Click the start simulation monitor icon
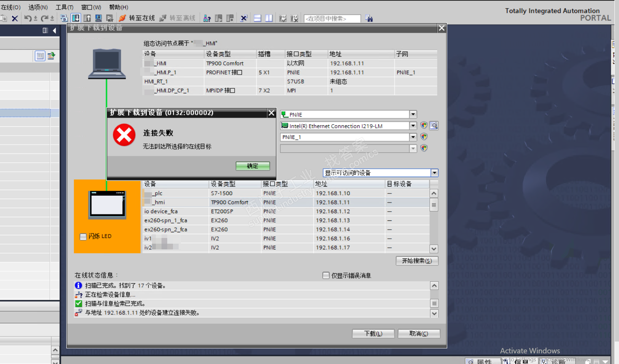 98,18
